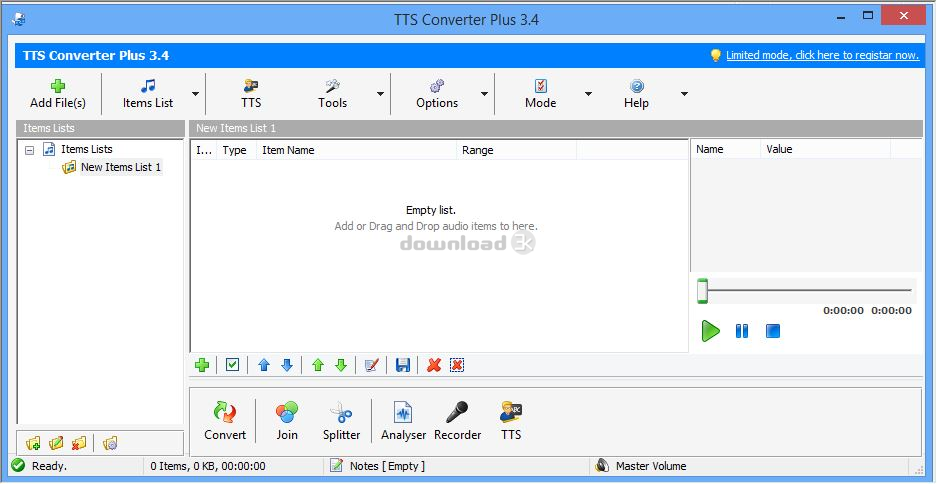Image resolution: width=937 pixels, height=484 pixels.
Task: Select New Items List 1 in the tree
Action: (121, 167)
